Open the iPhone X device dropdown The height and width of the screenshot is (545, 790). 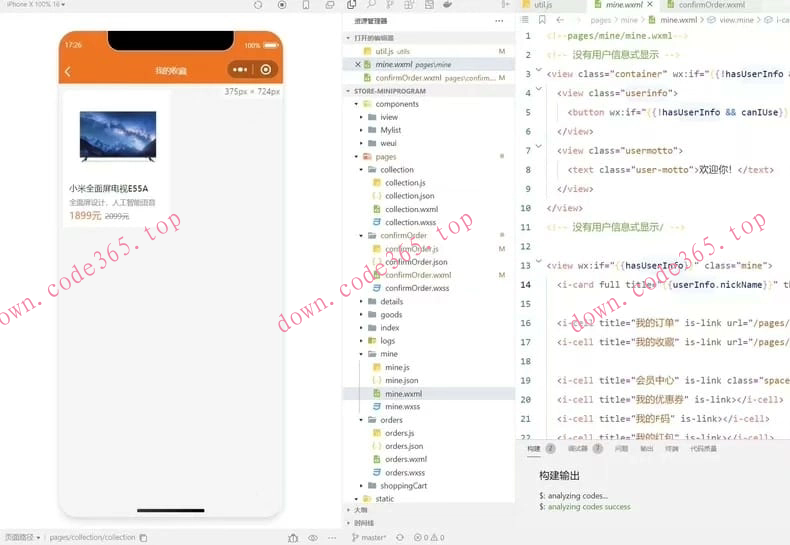click(36, 5)
